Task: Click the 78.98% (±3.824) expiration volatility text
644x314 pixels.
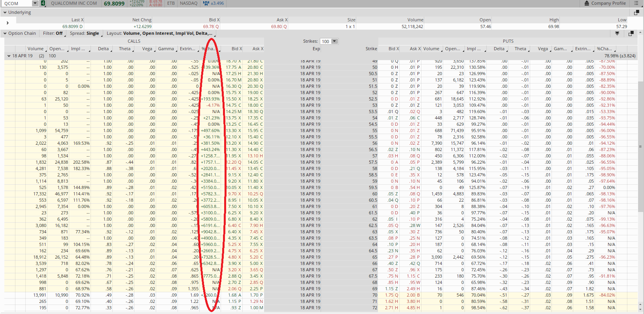Action: coord(620,56)
